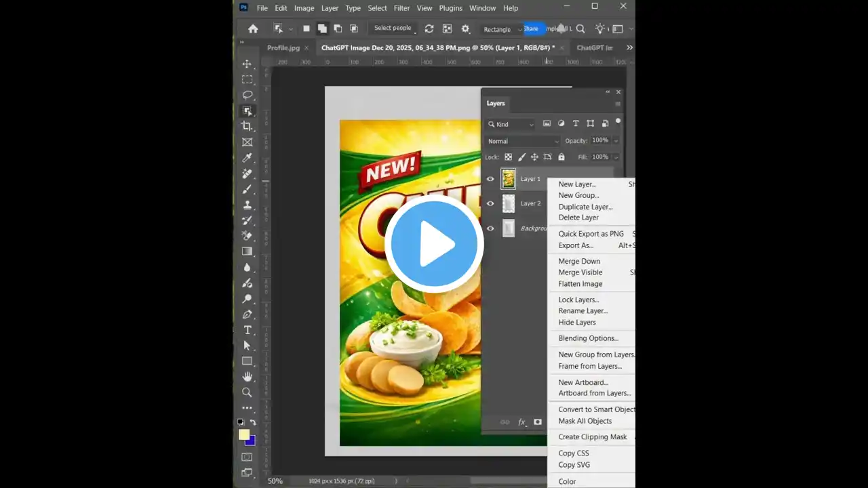The image size is (868, 488).
Task: Click the Select people button
Action: 393,28
